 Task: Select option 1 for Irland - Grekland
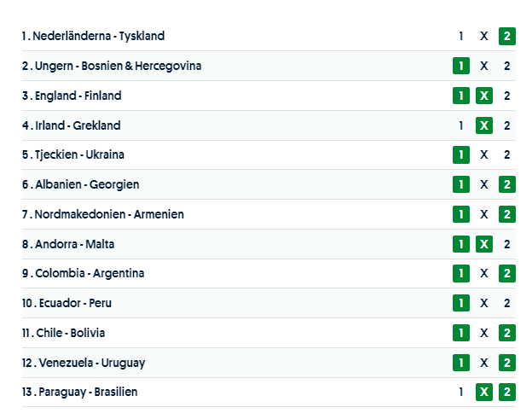click(x=461, y=125)
